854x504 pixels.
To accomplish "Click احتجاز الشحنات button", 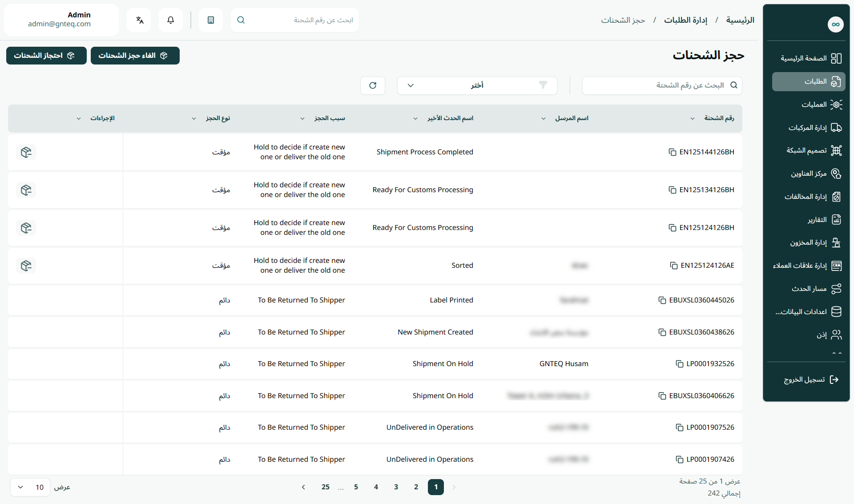I will [x=46, y=56].
